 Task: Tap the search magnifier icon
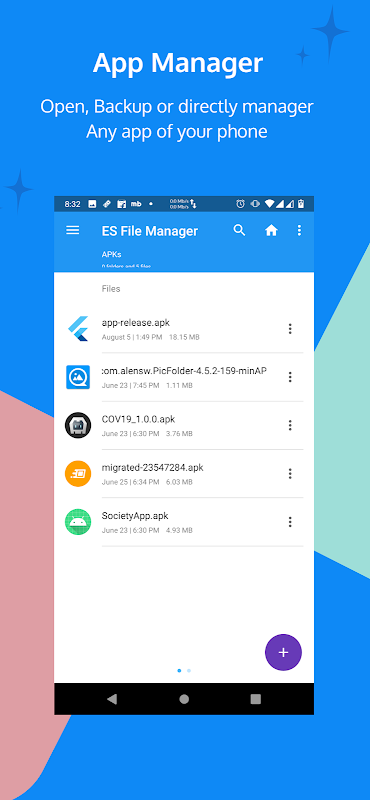click(x=239, y=230)
